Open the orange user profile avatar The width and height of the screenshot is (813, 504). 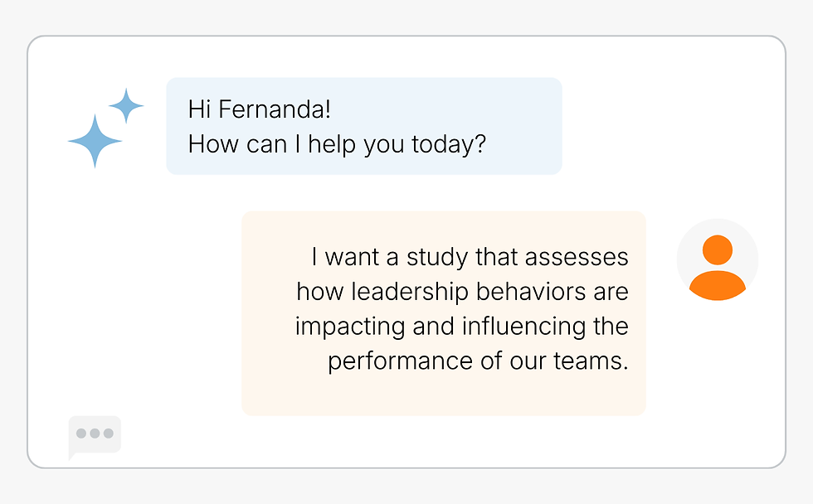click(717, 259)
